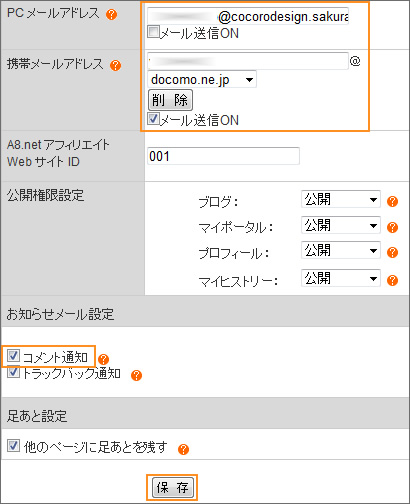Click help icon next to ブログ dropdown
The image size is (410, 504).
(392, 202)
